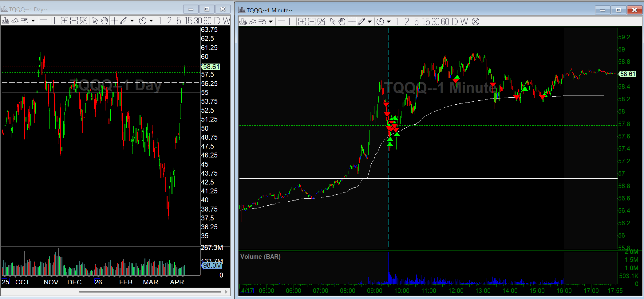Select the pencil drawing tool in 1 Minute chart
644x299 pixels.
click(x=361, y=21)
